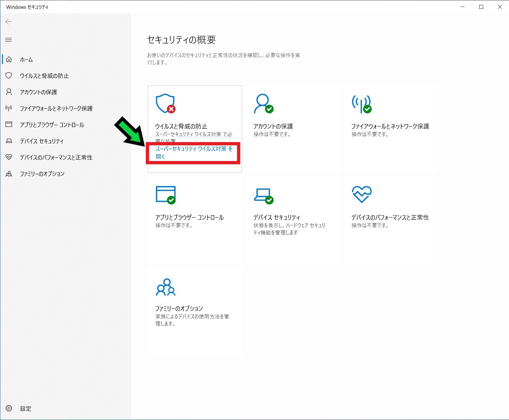509x420 pixels.
Task: Click the セキュリティの概要 page heading
Action: [181, 40]
